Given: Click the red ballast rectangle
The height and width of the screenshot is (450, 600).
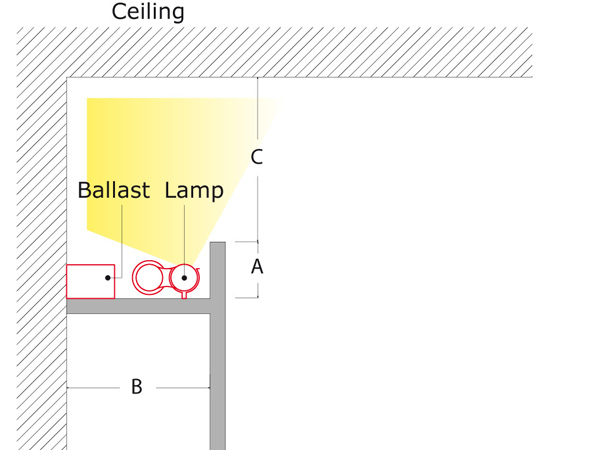Looking at the screenshot, I should pyautogui.click(x=90, y=281).
